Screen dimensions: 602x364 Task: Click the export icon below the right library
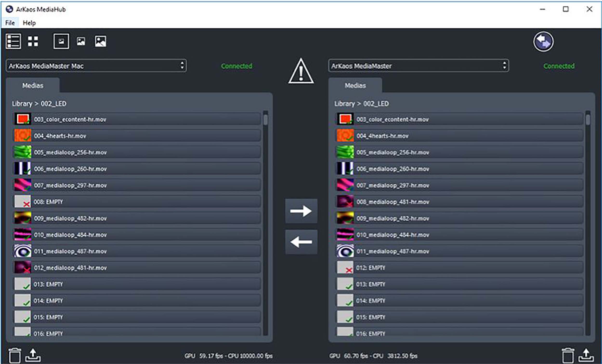tap(587, 356)
